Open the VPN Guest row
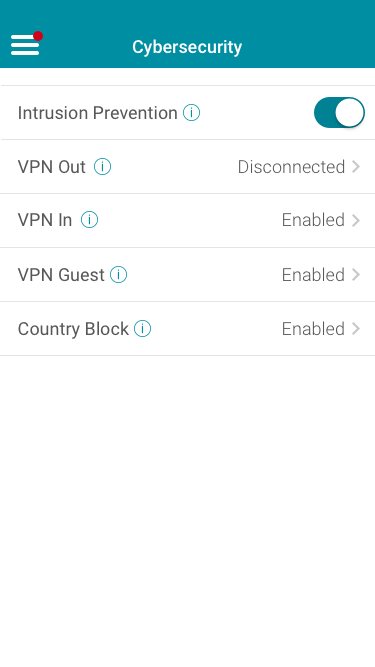This screenshot has width=375, height=667. tap(188, 275)
